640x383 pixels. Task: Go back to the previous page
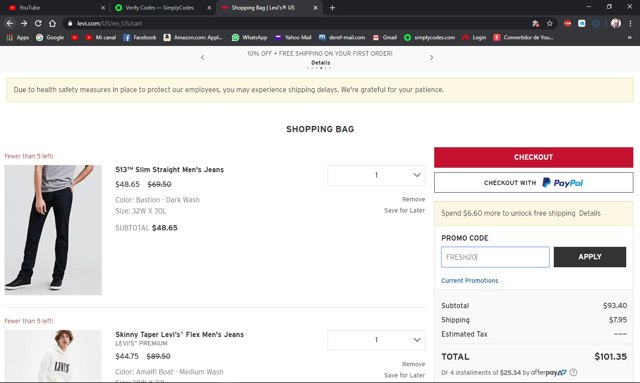pyautogui.click(x=10, y=23)
